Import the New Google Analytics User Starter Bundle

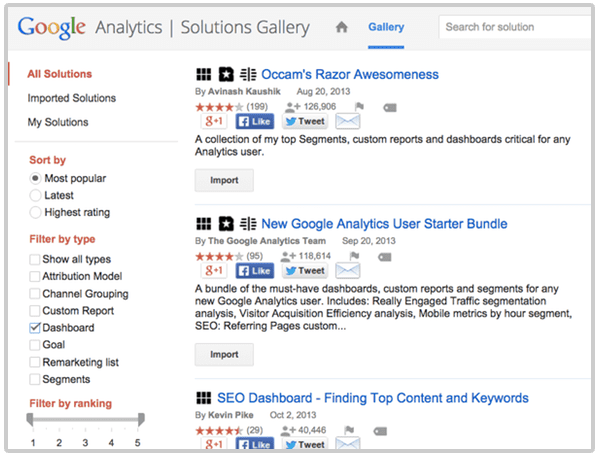[224, 355]
